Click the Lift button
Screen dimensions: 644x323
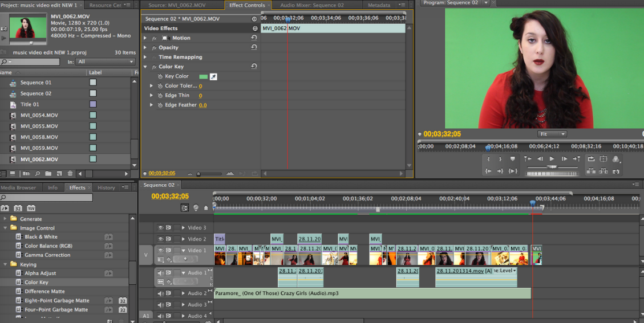(x=591, y=171)
